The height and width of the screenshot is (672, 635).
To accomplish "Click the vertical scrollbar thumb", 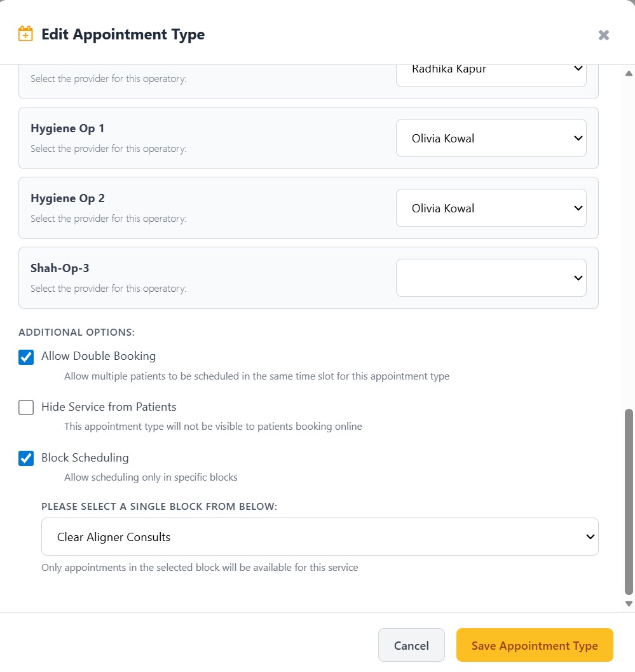I will pyautogui.click(x=629, y=502).
